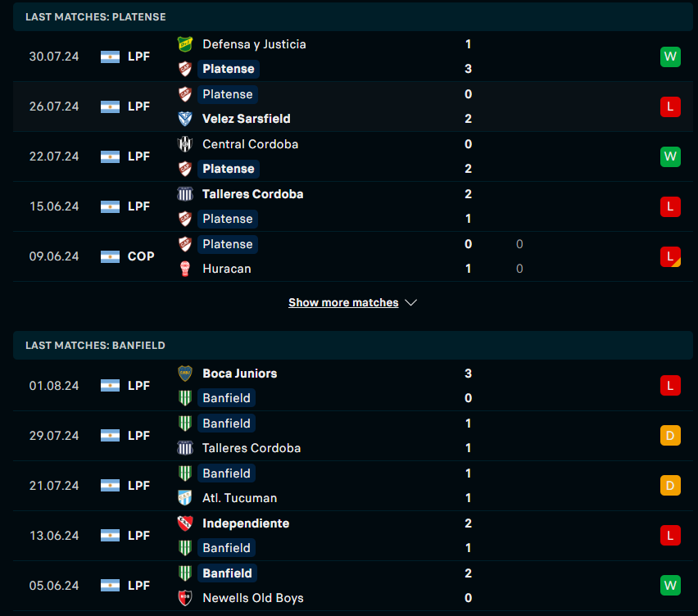
Task: Click the Independiente team crest
Action: pyautogui.click(x=185, y=523)
